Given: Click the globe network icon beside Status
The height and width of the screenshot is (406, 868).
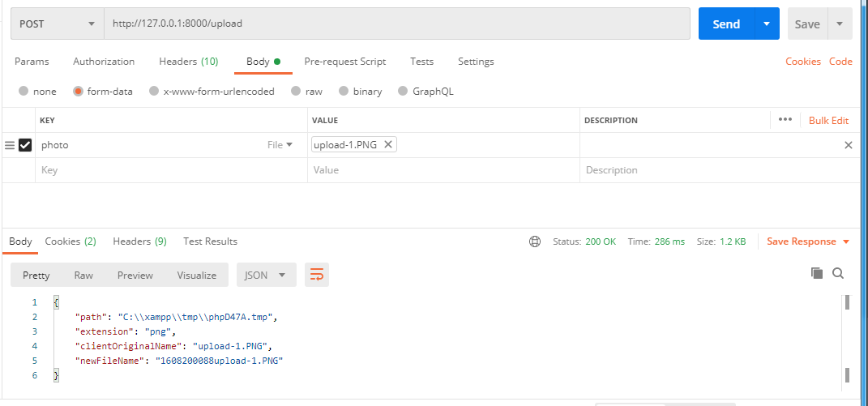Looking at the screenshot, I should point(535,241).
